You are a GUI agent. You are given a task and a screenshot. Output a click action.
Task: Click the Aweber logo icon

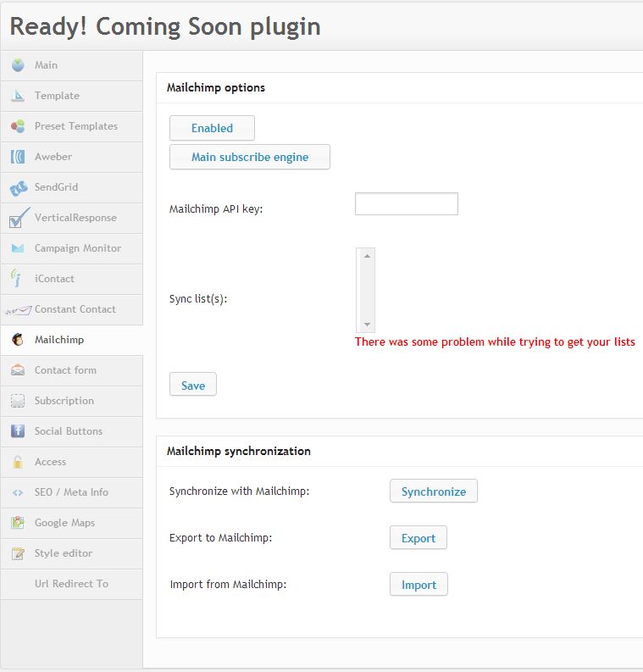click(x=18, y=157)
